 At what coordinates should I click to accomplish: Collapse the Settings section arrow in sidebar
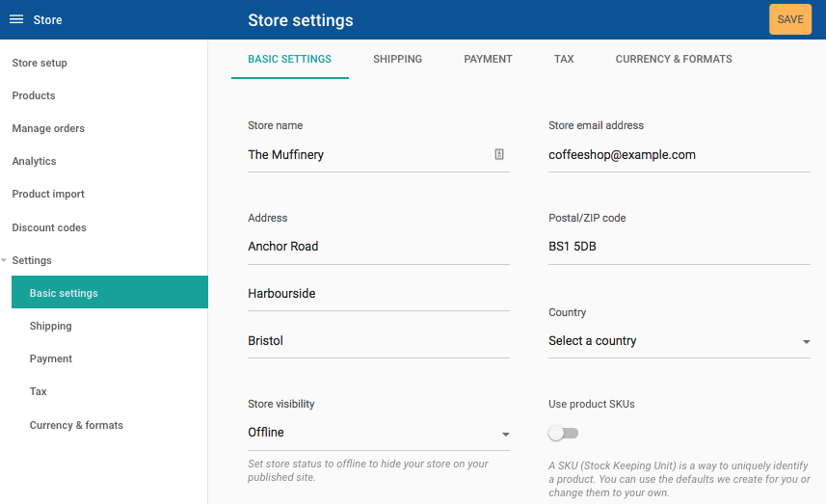4,260
